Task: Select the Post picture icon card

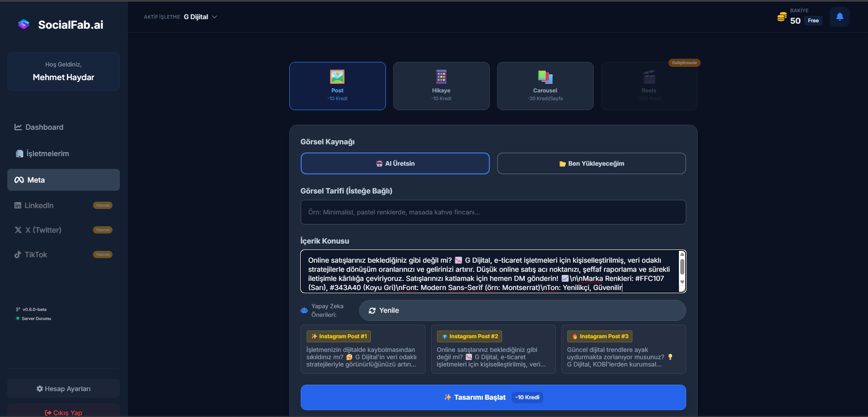Action: pos(337,77)
